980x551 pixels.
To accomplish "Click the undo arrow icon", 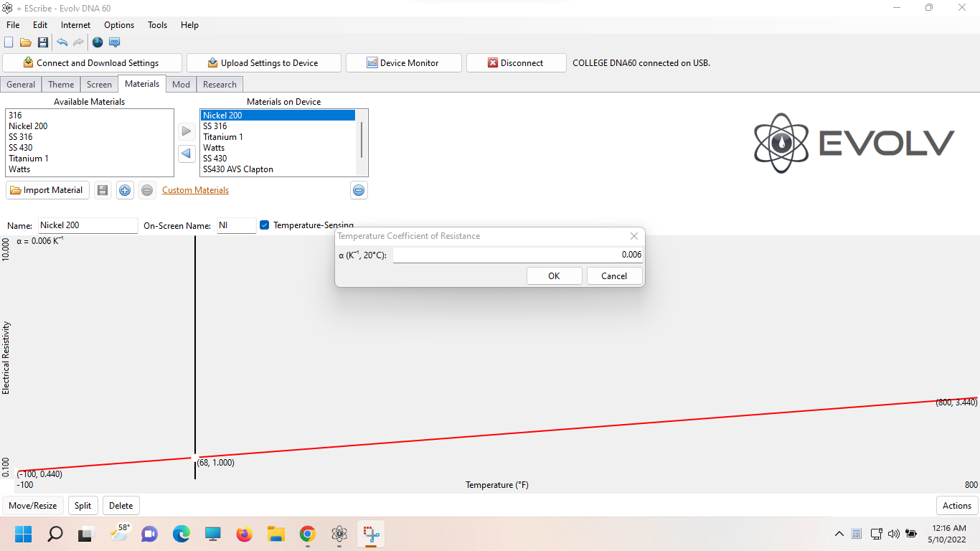I will [x=62, y=42].
